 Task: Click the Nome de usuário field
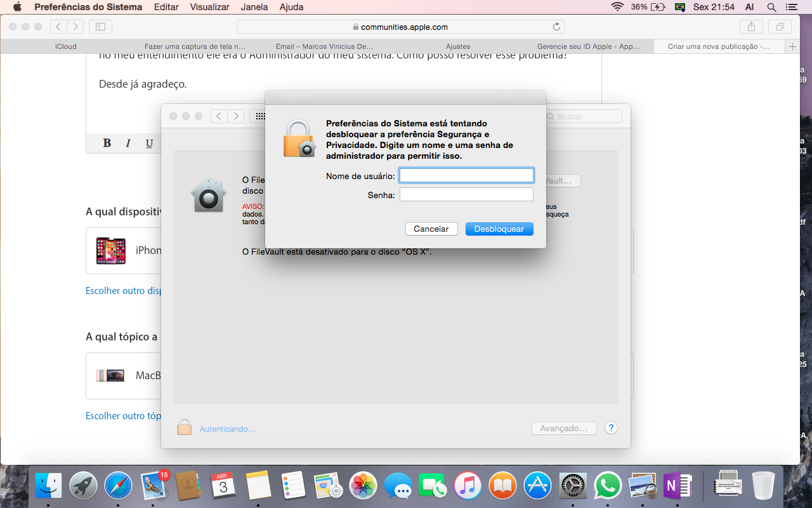coord(466,175)
